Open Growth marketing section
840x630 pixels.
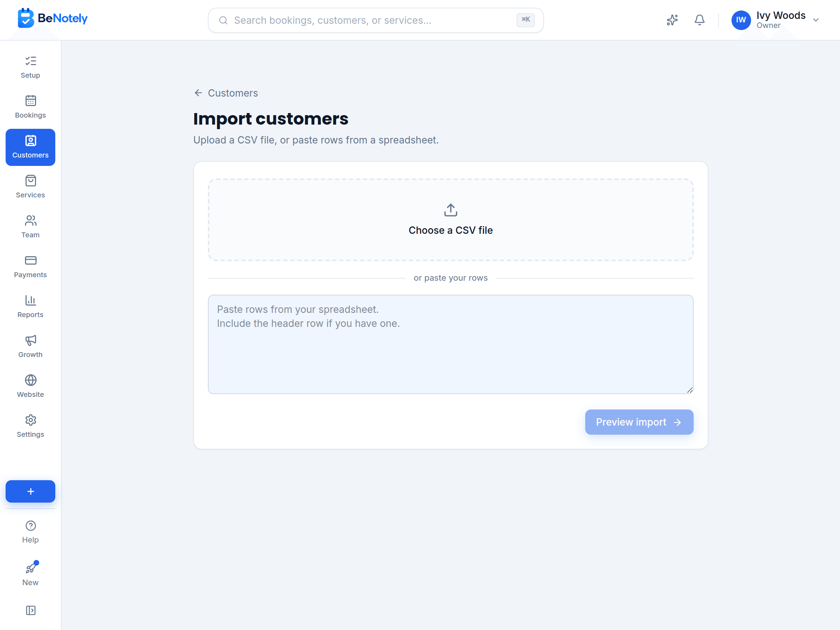click(x=30, y=346)
